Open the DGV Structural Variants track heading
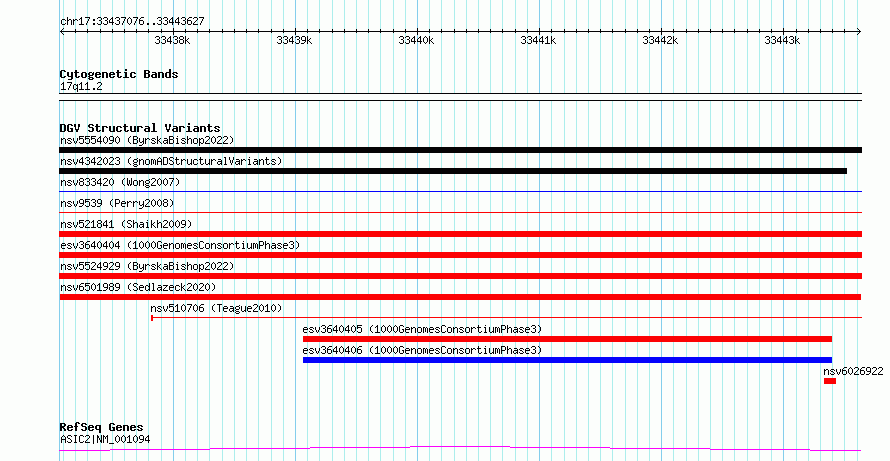890x461 pixels. click(140, 128)
